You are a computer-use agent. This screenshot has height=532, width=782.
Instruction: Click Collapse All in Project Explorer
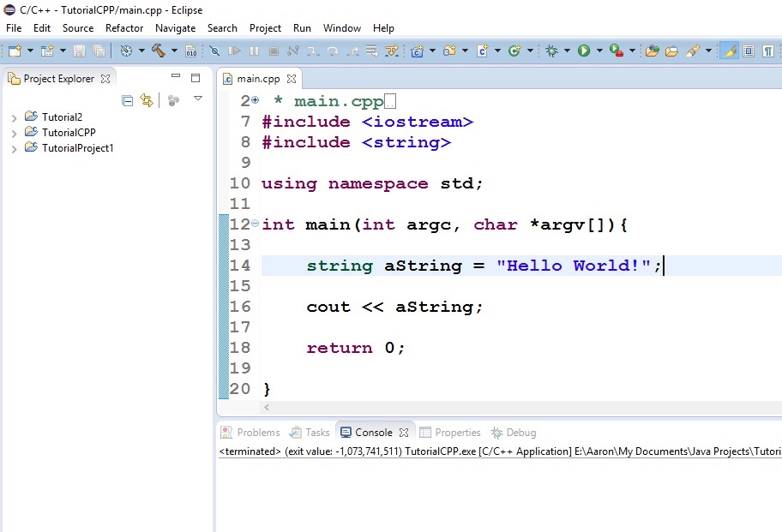[128, 100]
